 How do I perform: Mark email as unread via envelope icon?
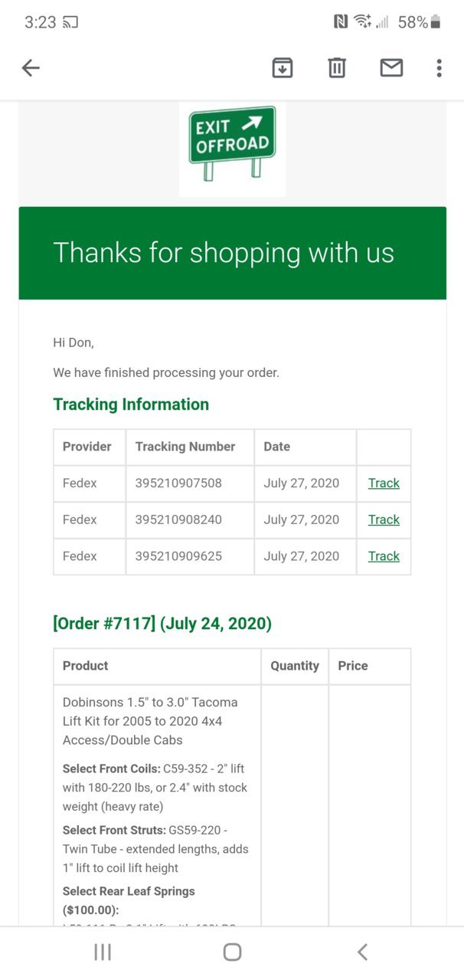pyautogui.click(x=391, y=68)
